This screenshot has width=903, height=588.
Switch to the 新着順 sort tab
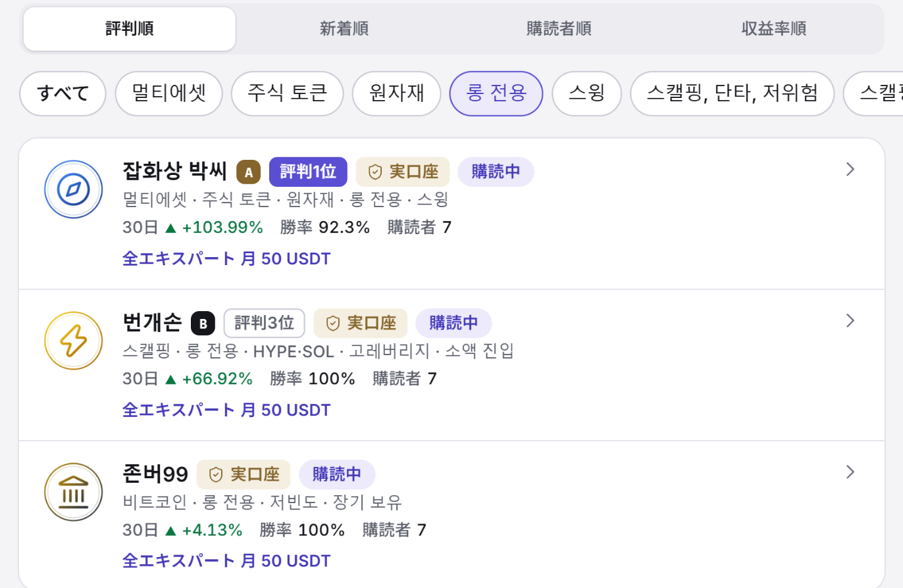pos(344,29)
